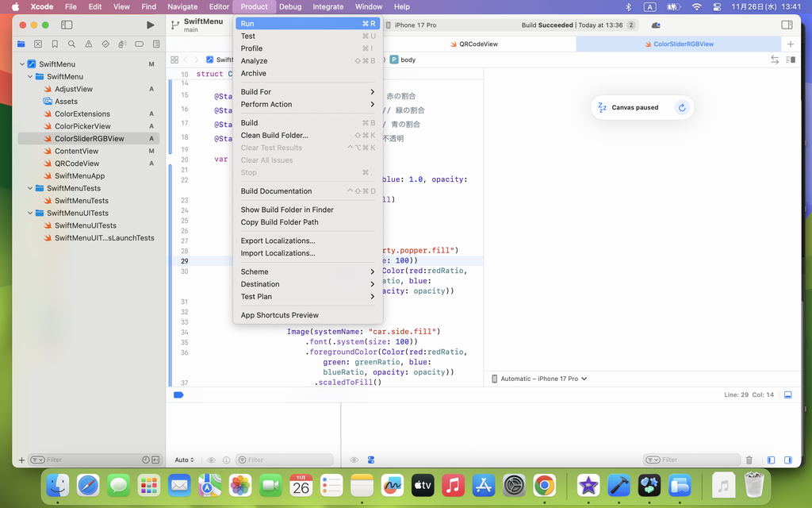Screen dimensions: 812x508
Task: Choose Archive in the Product menu
Action: (x=254, y=73)
